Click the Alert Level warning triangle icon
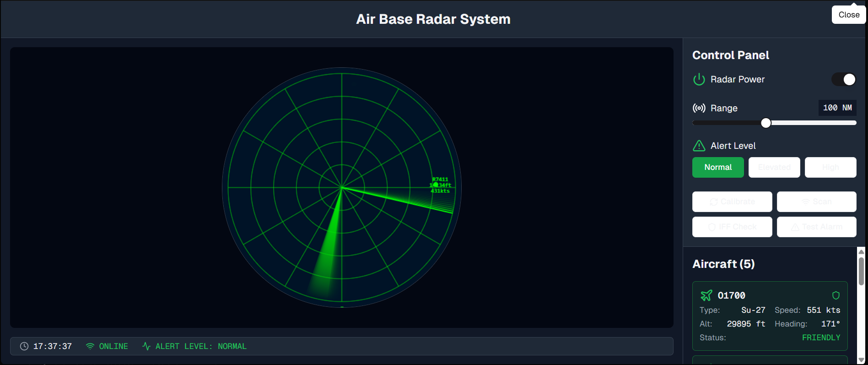868x365 pixels. (x=699, y=146)
